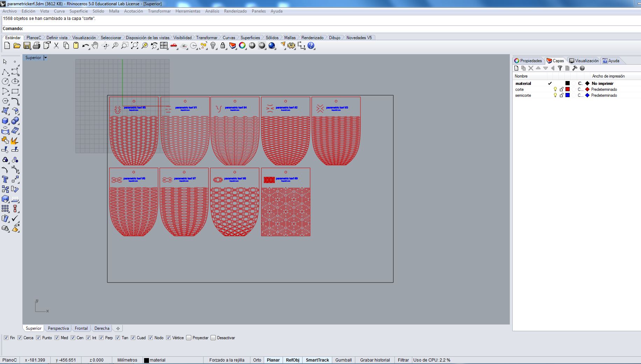Enable the Desactivar checkbox
The image size is (641, 364).
click(213, 338)
